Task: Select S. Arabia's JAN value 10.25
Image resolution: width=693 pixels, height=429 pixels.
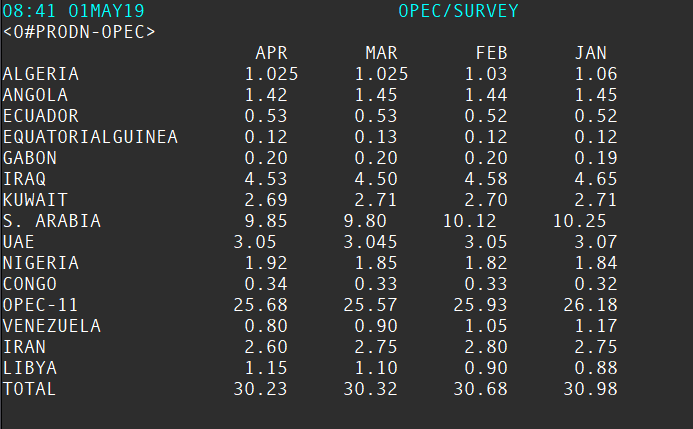Action: pyautogui.click(x=580, y=221)
